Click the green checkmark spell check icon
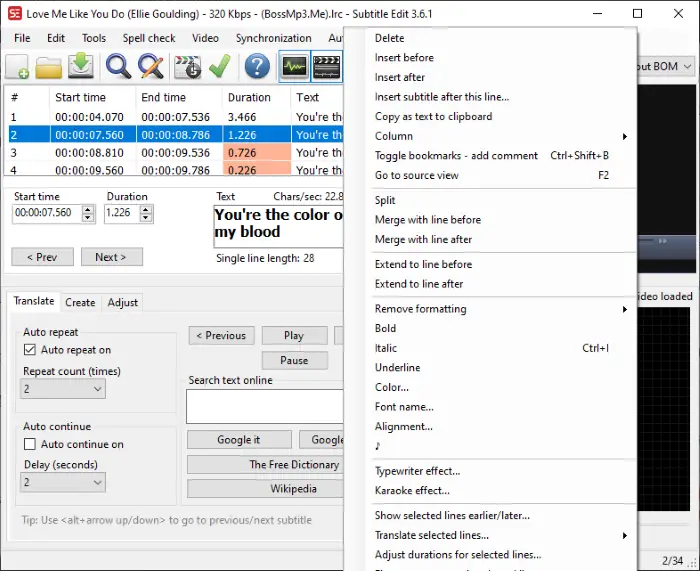The height and width of the screenshot is (571, 700). [x=220, y=66]
